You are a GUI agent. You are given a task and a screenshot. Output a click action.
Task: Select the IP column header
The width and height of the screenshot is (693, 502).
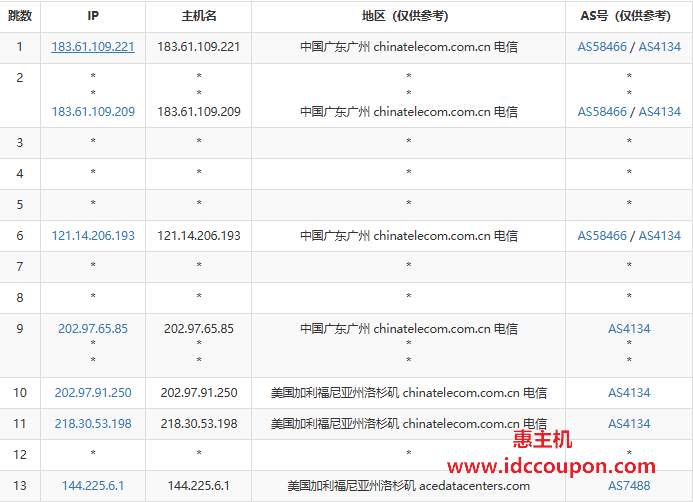point(93,16)
